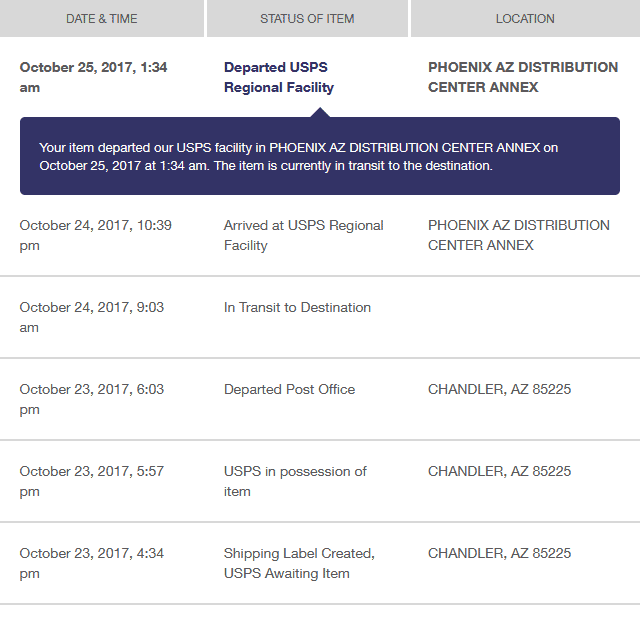Click the non-bold PHOENIX AZ DISTRIBUTION CENTER ANNEX location
Viewport: 640px width, 640px height.
point(519,235)
